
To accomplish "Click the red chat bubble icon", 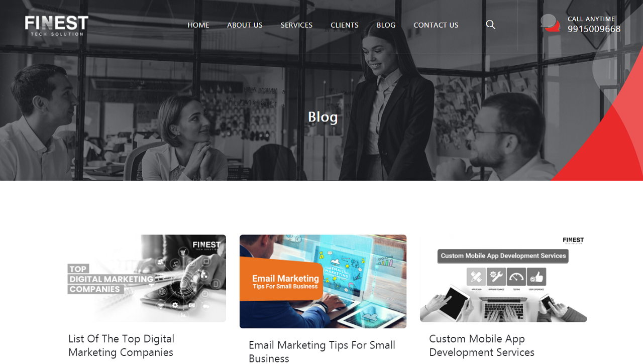I will tap(550, 23).
